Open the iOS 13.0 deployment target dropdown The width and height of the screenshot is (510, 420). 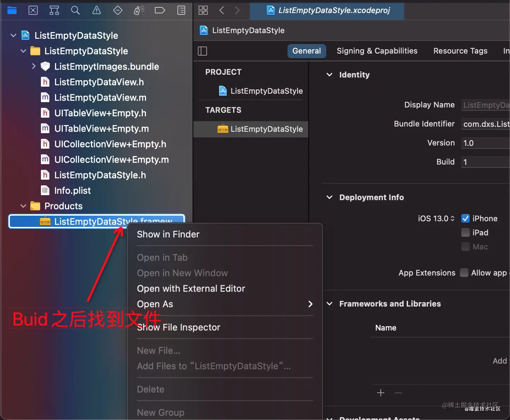click(x=436, y=218)
